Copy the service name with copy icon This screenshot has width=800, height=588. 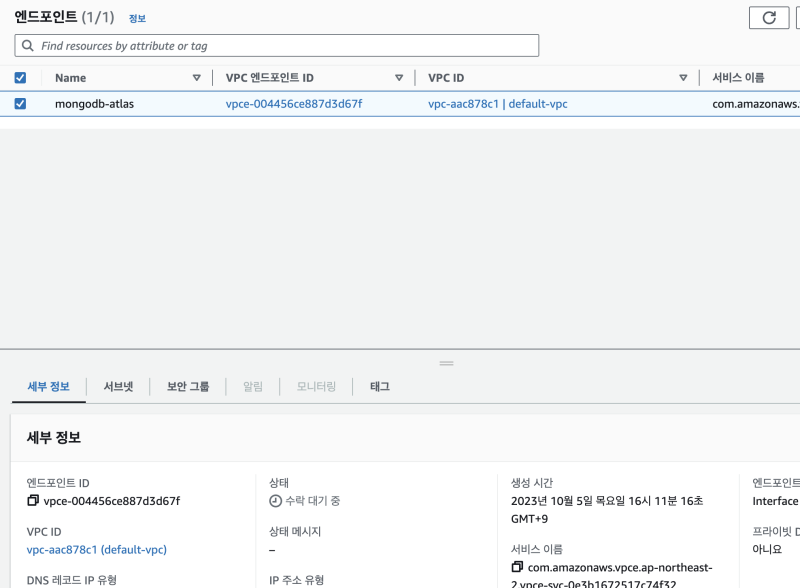point(517,567)
